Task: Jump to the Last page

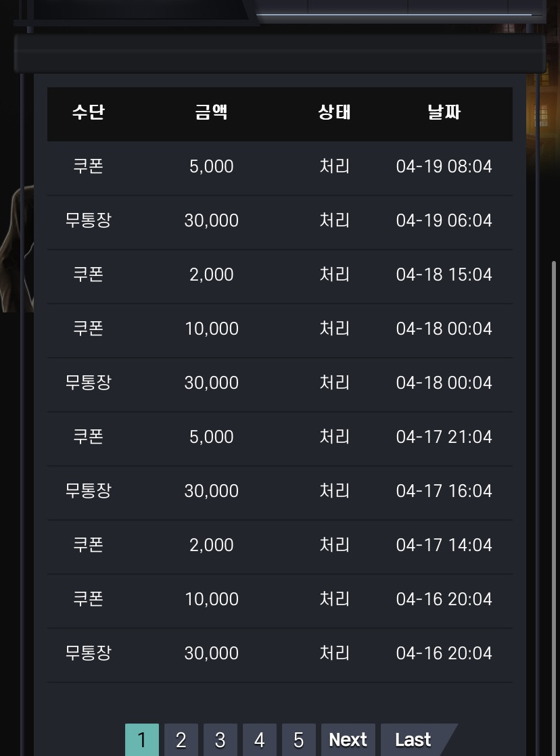Action: point(414,740)
